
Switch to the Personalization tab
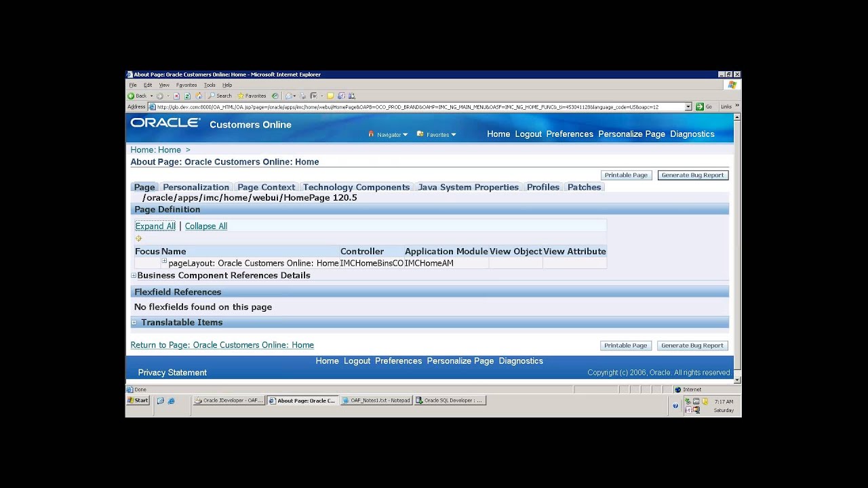coord(196,187)
